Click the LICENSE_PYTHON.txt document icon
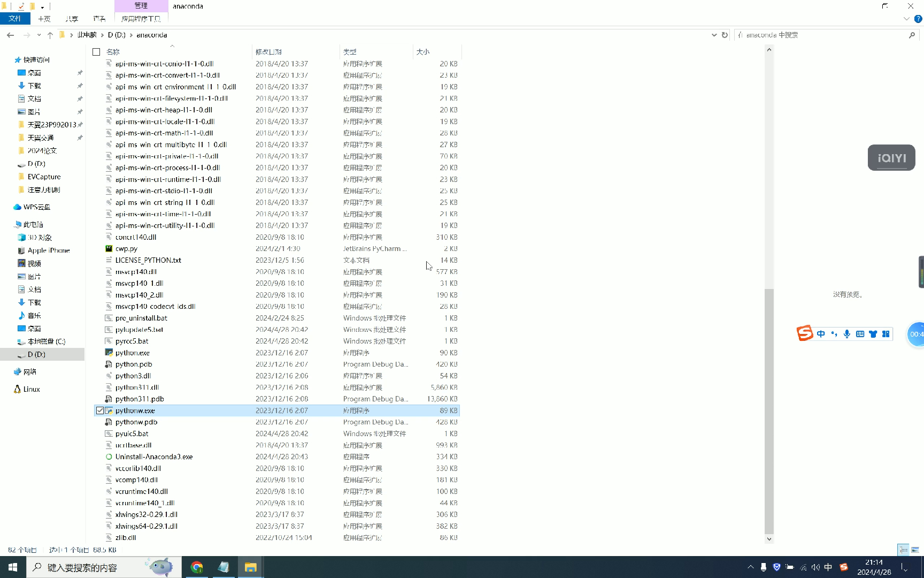 (x=109, y=261)
